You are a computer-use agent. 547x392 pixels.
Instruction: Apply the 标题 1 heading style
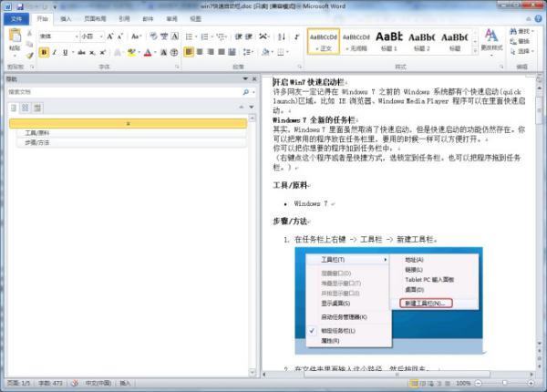pos(389,42)
